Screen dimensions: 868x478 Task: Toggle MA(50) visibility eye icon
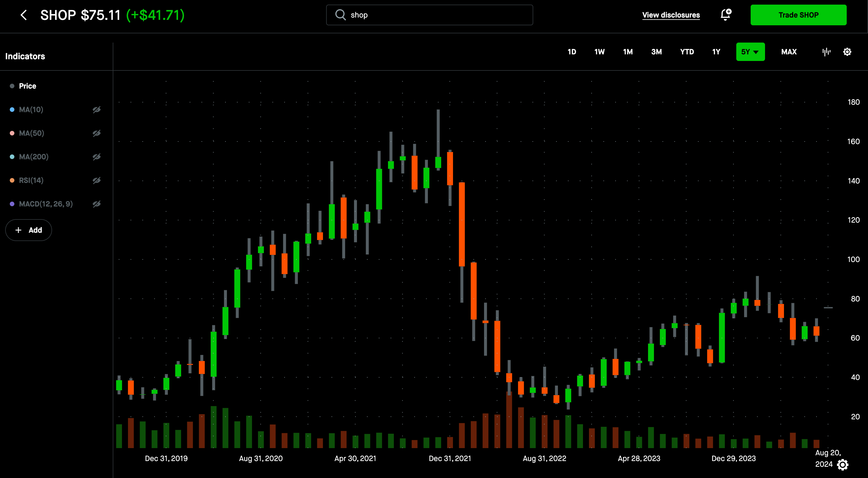[97, 133]
